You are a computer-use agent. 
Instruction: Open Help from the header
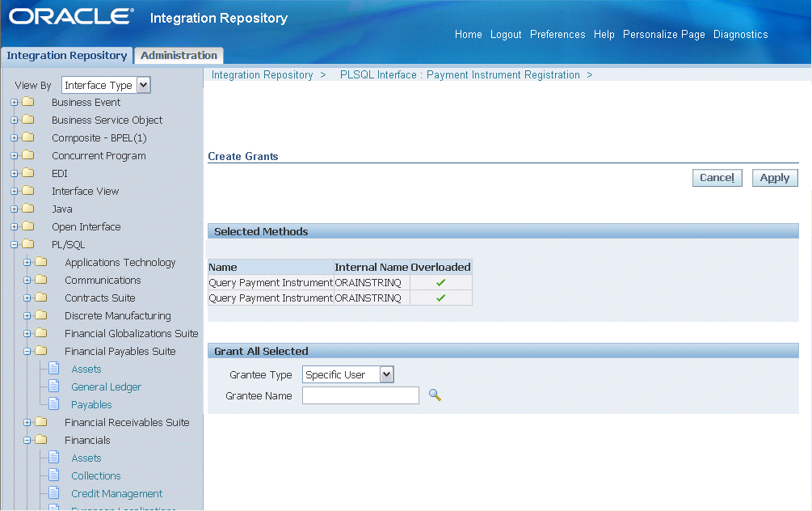click(604, 34)
